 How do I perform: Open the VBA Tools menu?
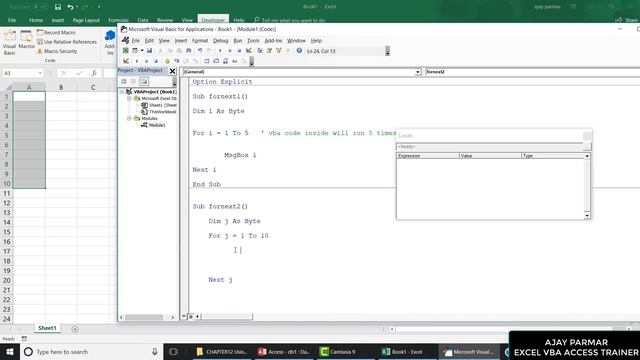click(253, 40)
